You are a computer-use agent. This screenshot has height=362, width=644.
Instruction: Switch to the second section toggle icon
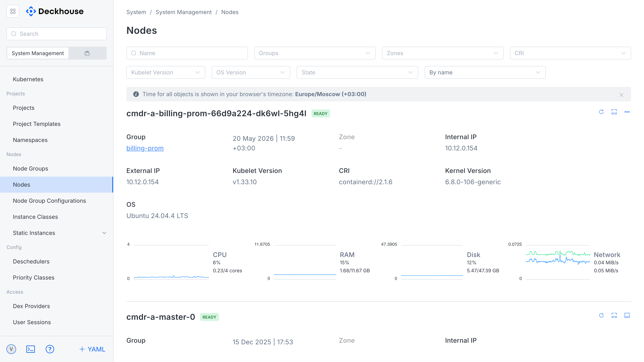[87, 53]
